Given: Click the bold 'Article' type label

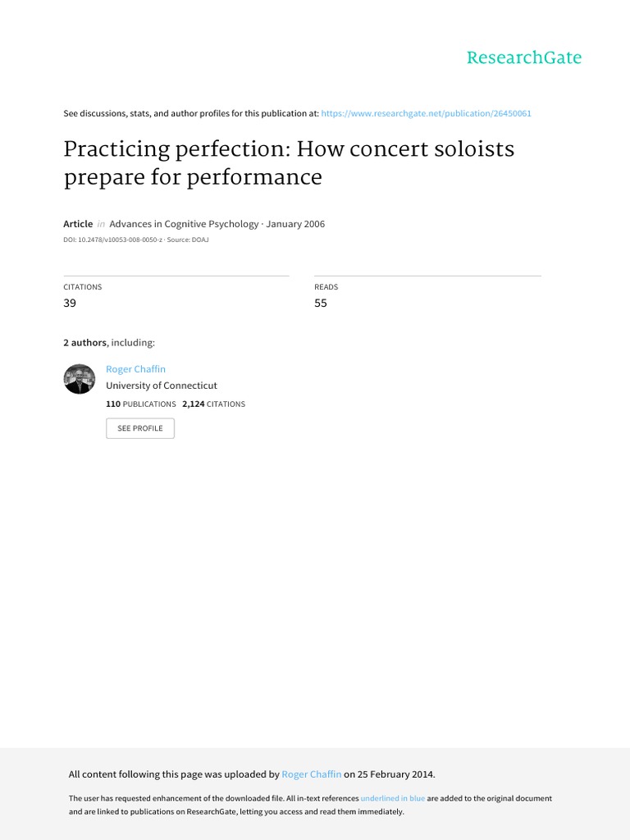Looking at the screenshot, I should [78, 224].
